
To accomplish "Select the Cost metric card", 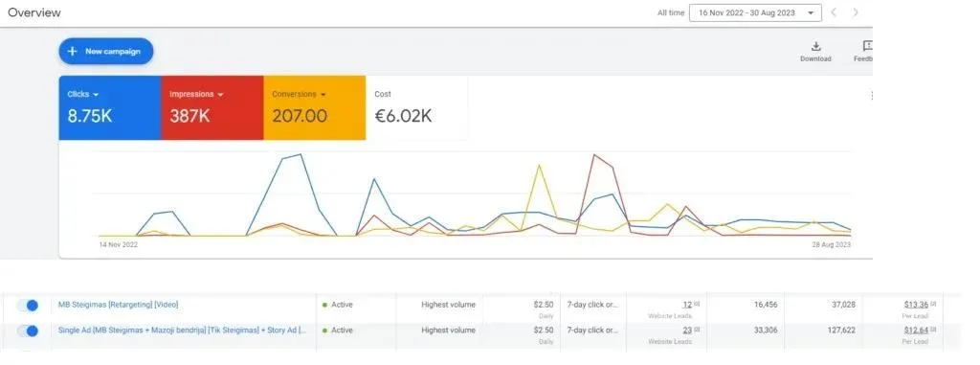I will pyautogui.click(x=416, y=107).
